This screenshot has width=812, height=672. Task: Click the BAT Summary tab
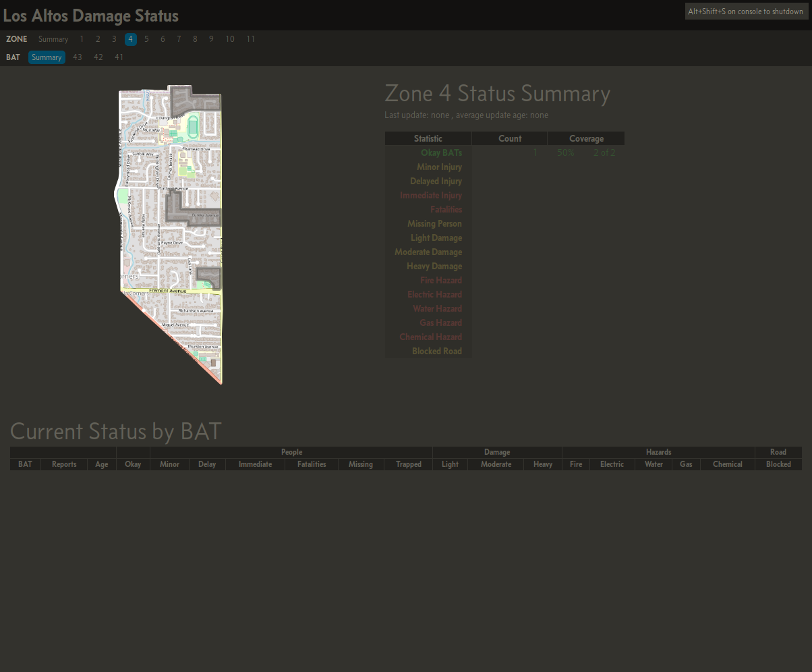(47, 57)
